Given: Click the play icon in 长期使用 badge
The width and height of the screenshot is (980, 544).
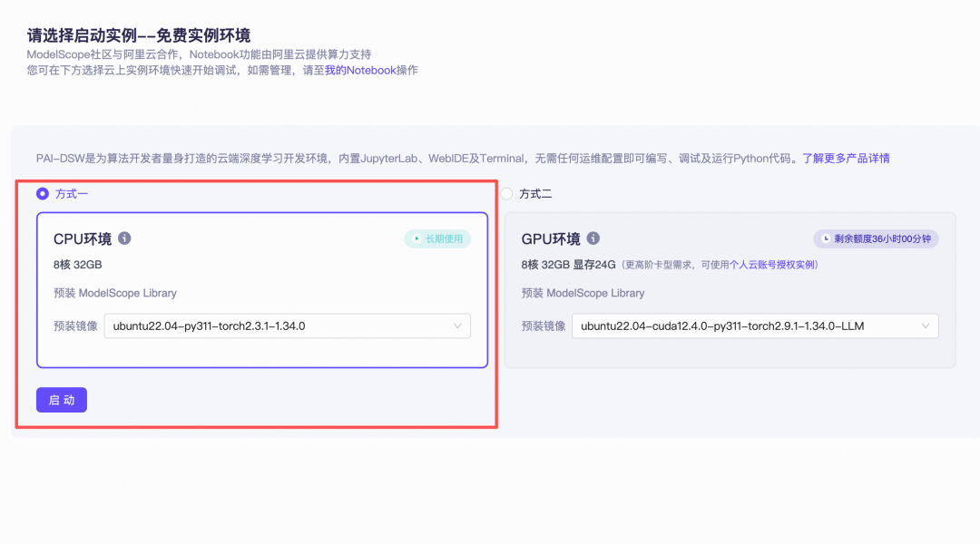Looking at the screenshot, I should (416, 238).
